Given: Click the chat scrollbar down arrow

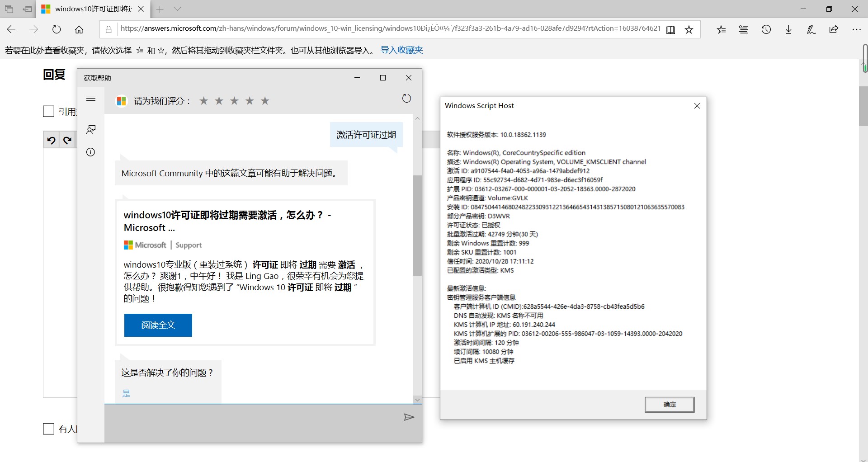Looking at the screenshot, I should tap(417, 400).
